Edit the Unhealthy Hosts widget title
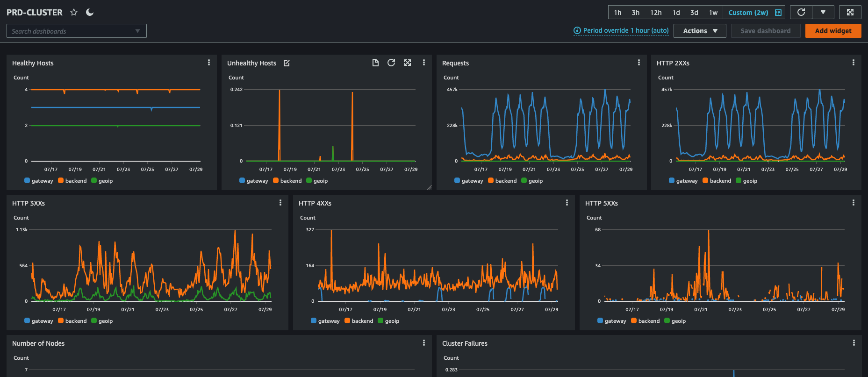 coord(287,63)
